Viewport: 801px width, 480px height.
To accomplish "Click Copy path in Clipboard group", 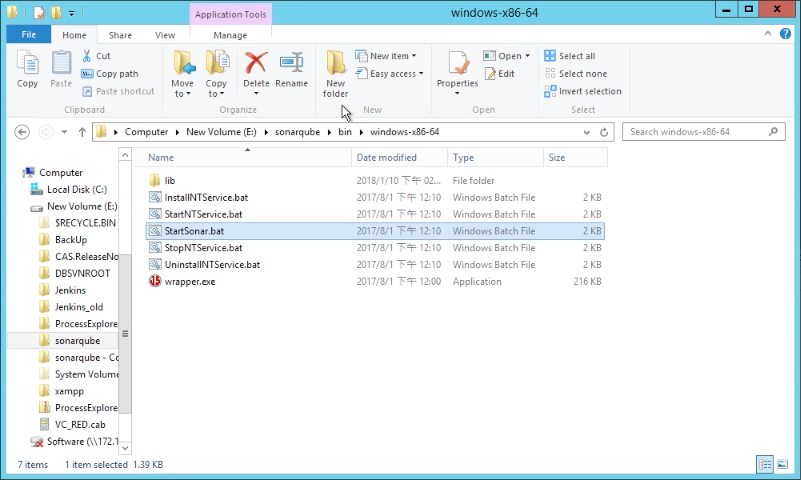I will tap(110, 74).
